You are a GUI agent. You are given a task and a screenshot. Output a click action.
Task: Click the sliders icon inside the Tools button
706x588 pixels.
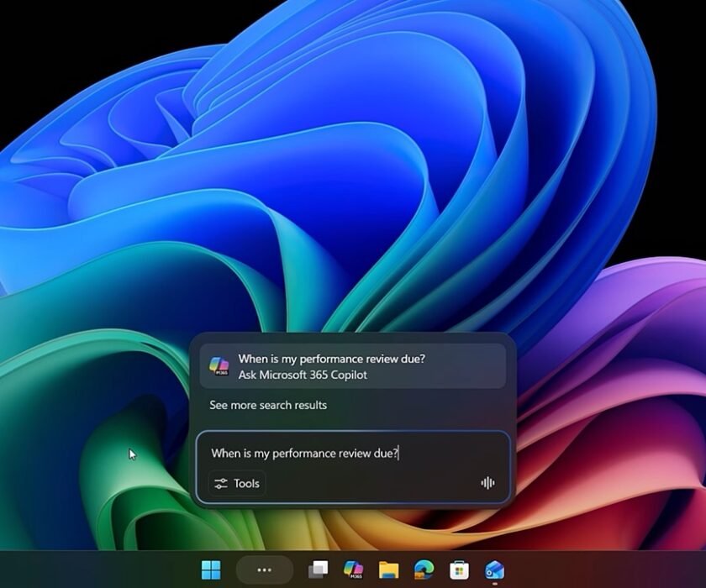(x=221, y=483)
